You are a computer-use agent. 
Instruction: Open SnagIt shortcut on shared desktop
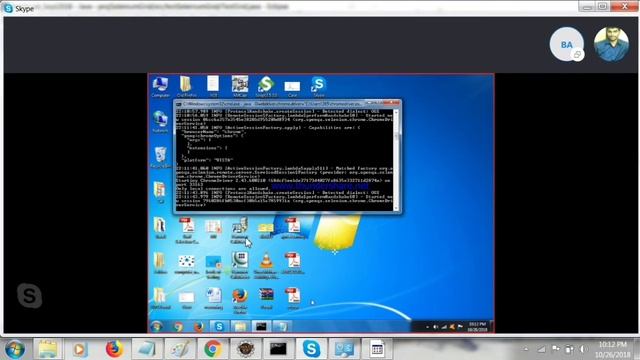[x=266, y=87]
